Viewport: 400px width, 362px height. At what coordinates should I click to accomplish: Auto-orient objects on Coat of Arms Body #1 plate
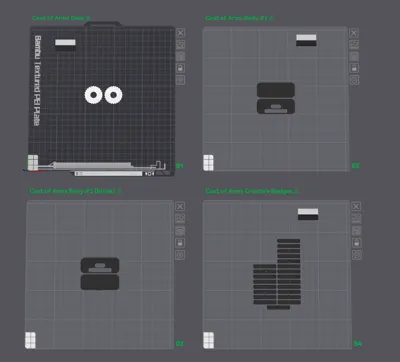pyautogui.click(x=354, y=44)
